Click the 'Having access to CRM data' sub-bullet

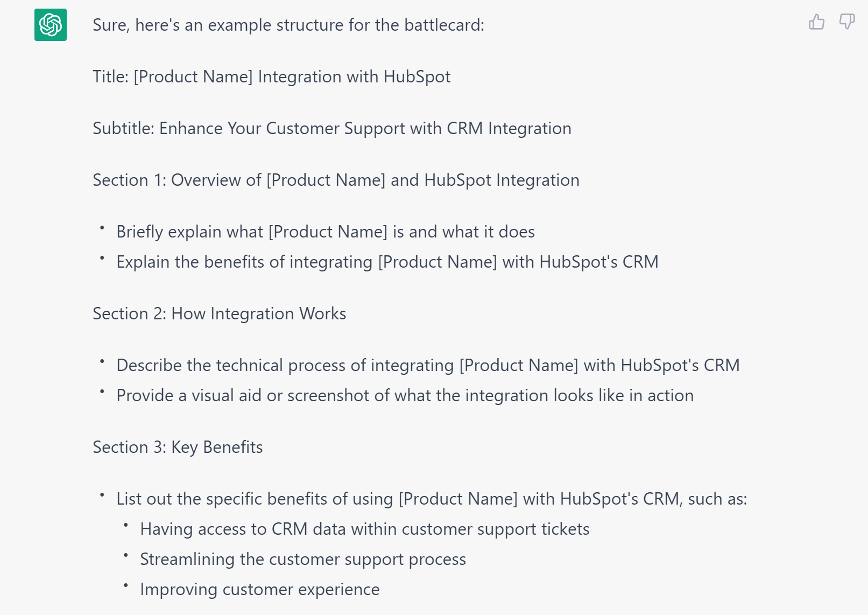(x=365, y=529)
